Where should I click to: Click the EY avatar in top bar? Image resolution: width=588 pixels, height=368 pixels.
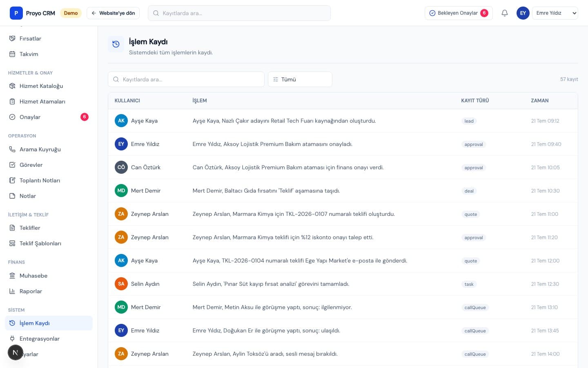tap(523, 13)
